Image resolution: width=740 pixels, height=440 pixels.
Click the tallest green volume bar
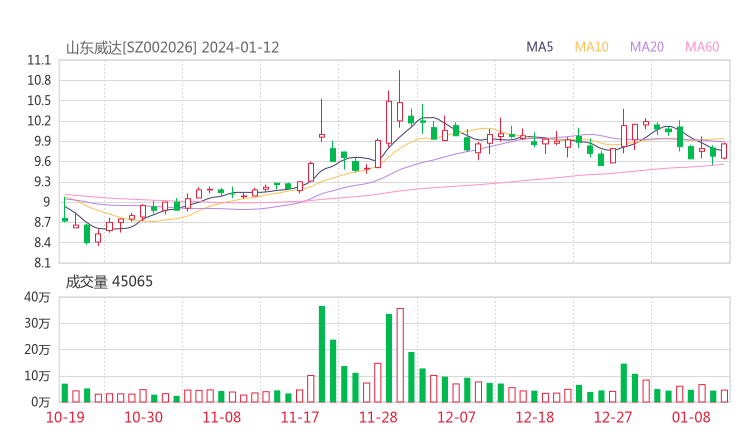(x=322, y=354)
